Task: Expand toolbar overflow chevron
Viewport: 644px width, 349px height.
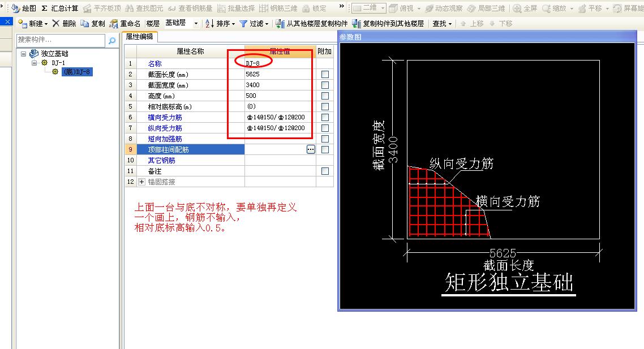Action: (342, 6)
